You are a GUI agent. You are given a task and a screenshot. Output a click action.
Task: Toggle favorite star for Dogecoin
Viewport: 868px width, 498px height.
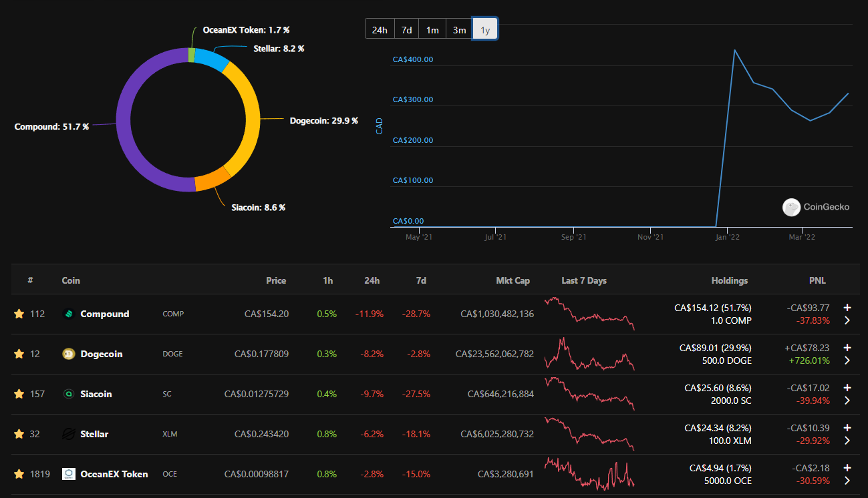click(19, 354)
